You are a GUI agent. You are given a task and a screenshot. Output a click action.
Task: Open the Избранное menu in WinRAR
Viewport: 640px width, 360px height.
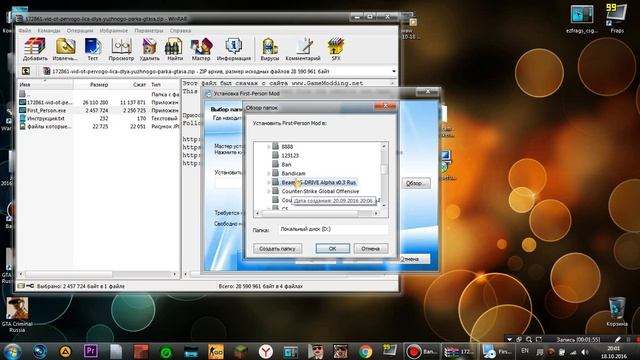[x=113, y=31]
